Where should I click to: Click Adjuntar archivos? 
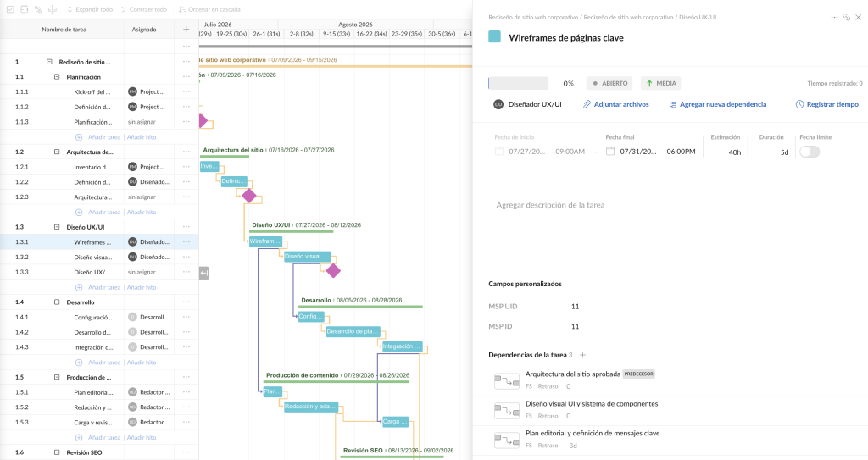616,104
